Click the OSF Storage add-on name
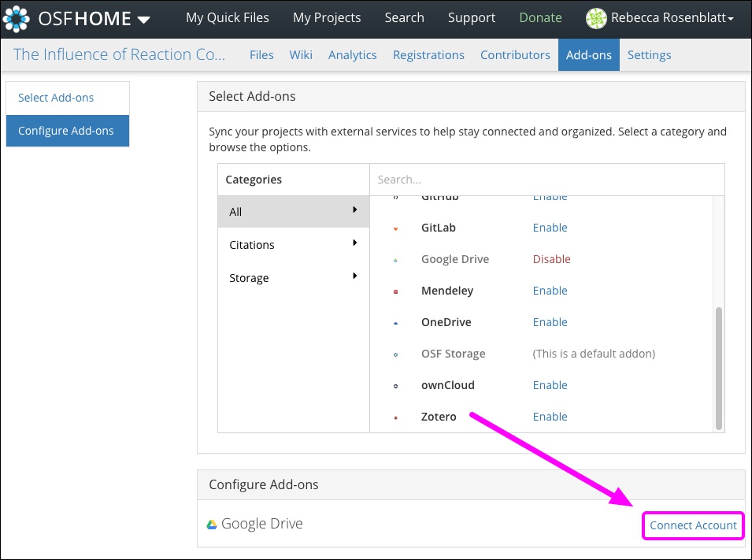The width and height of the screenshot is (752, 560). coord(454,354)
